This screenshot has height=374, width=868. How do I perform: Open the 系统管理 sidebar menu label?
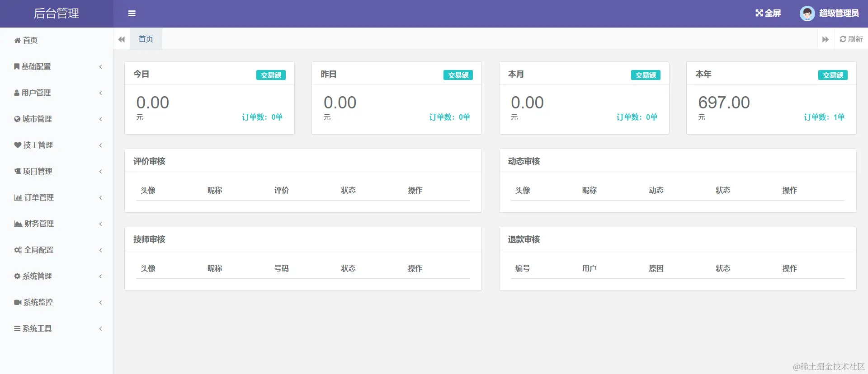click(37, 276)
